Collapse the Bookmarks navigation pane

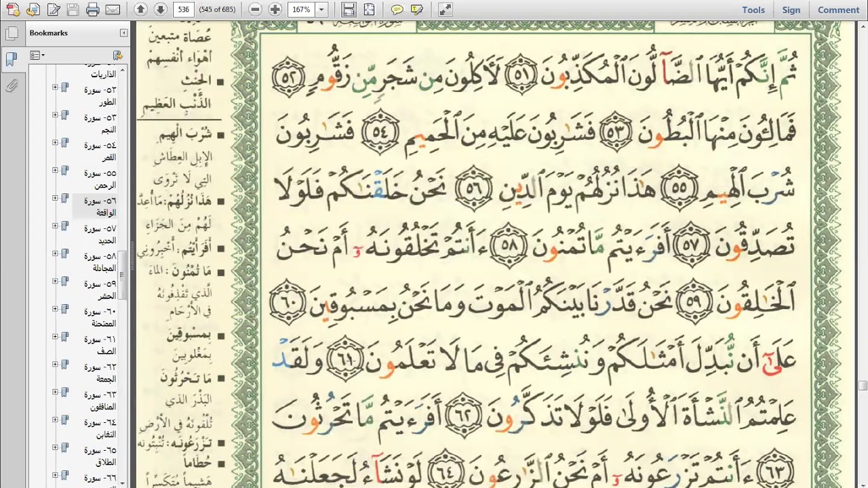(123, 33)
